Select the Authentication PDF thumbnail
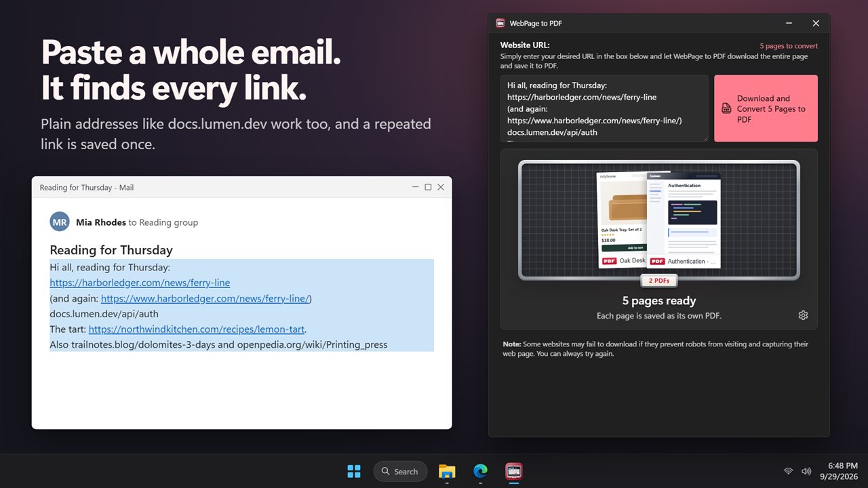The image size is (868, 488). click(684, 220)
